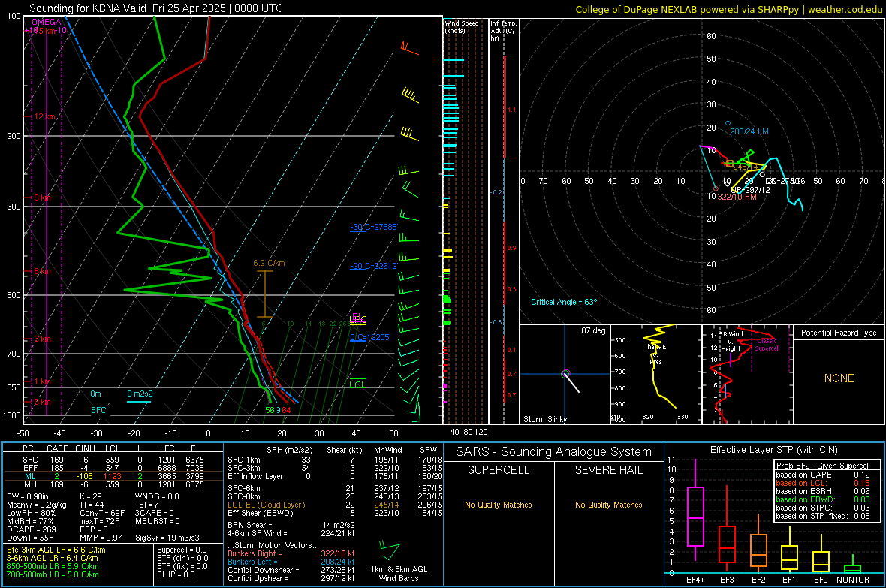Click the Classic Supercell label in SR Wind panel

point(767,345)
